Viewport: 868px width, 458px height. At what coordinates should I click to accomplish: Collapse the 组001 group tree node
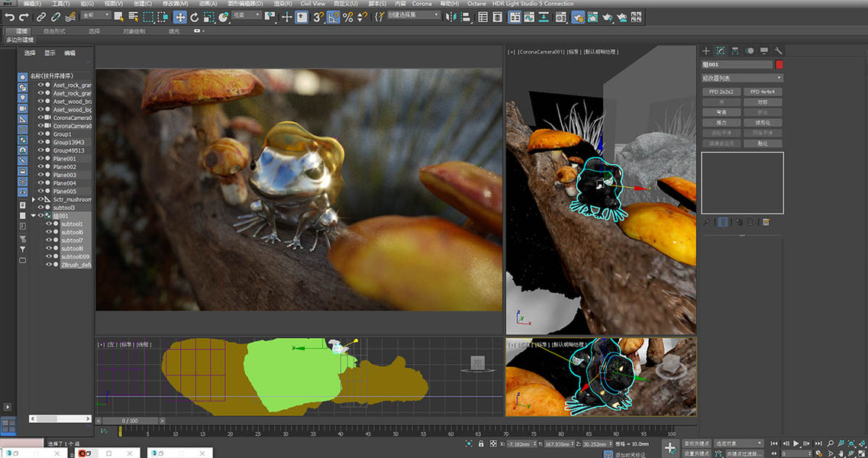pyautogui.click(x=34, y=215)
